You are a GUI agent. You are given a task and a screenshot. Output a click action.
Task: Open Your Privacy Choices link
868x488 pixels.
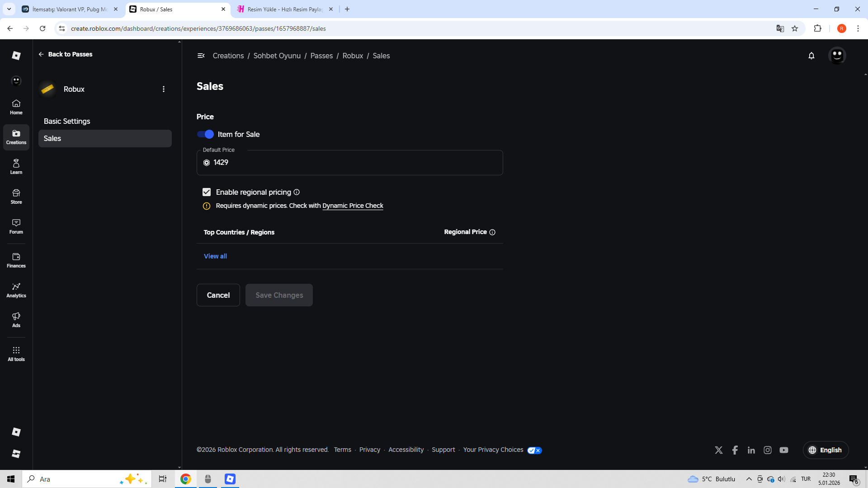pos(493,450)
